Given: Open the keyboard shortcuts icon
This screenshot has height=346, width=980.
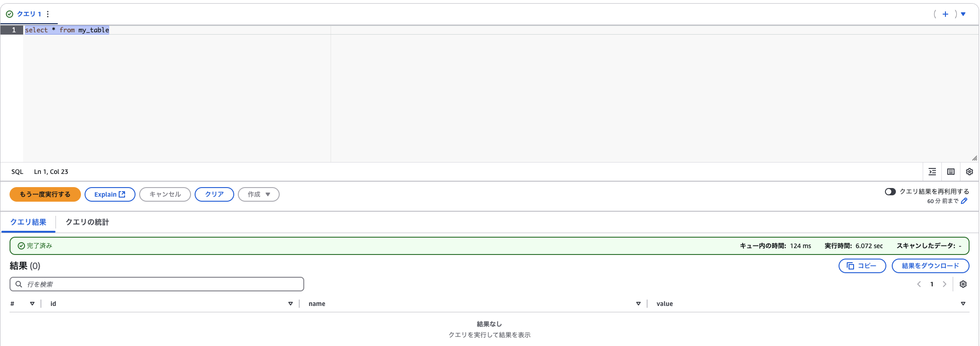Looking at the screenshot, I should point(951,172).
